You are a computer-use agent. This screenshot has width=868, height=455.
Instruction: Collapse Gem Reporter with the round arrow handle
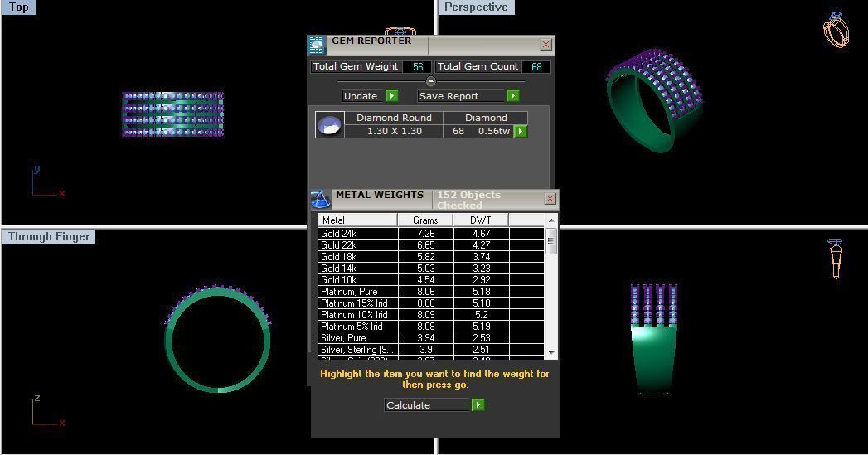click(x=430, y=81)
